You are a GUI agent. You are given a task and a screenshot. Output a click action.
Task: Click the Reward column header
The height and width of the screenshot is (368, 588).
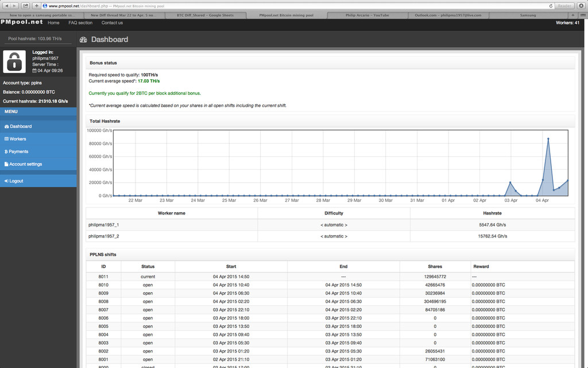pos(481,267)
